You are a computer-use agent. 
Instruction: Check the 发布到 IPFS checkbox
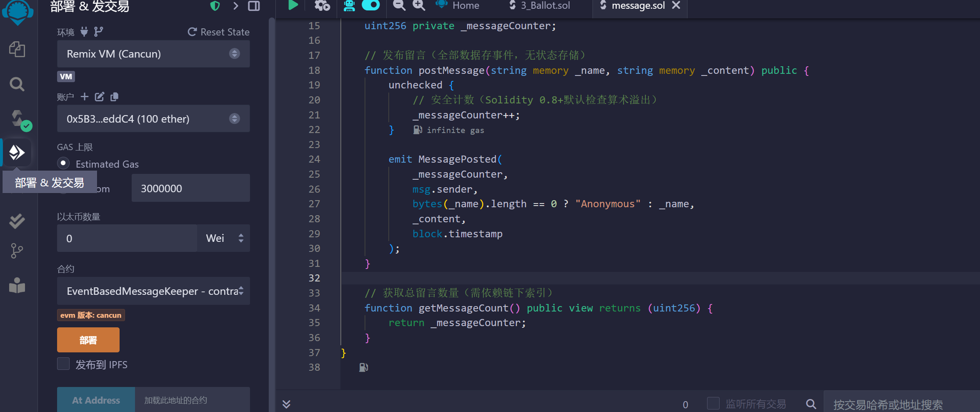click(x=63, y=364)
